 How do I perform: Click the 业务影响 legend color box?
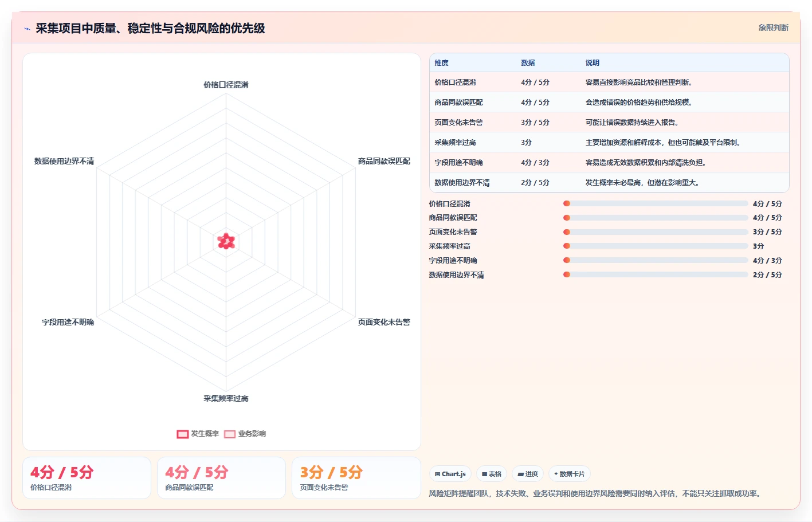click(230, 434)
